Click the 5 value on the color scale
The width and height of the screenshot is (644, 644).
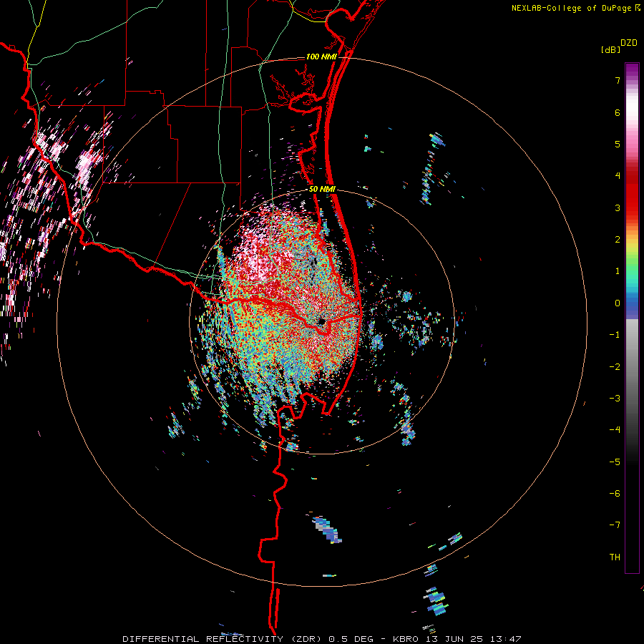click(x=618, y=144)
